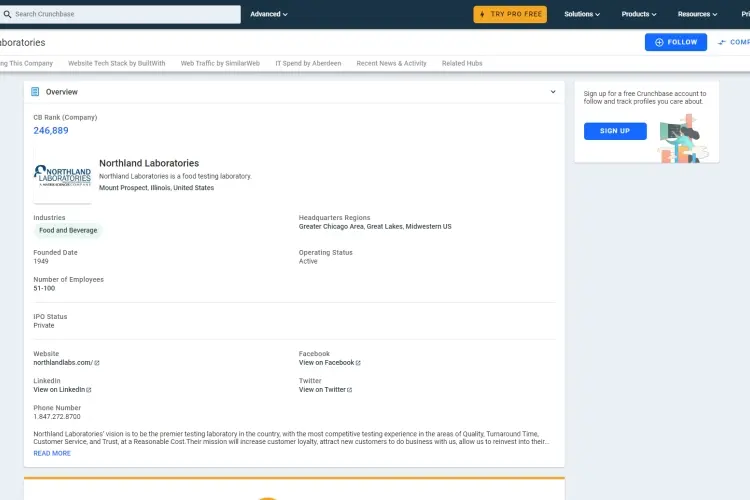750x500 pixels.
Task: Collapse the Overview section chevron
Action: [553, 92]
